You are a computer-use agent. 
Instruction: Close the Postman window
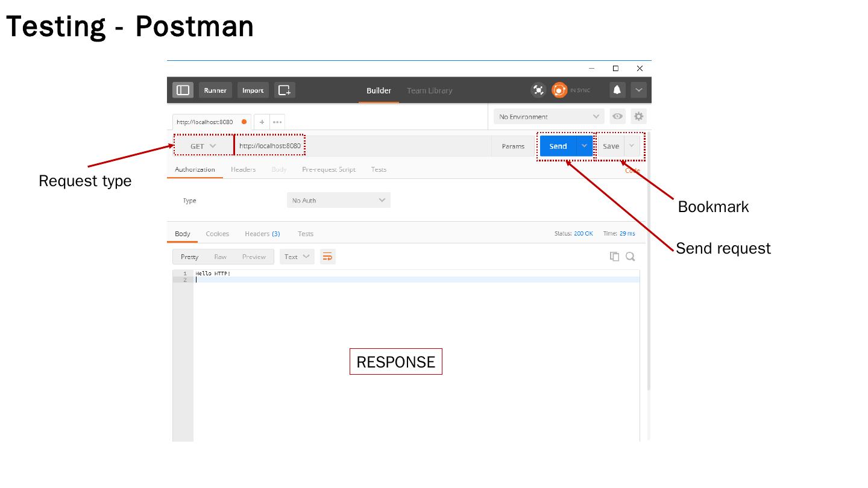coord(640,68)
